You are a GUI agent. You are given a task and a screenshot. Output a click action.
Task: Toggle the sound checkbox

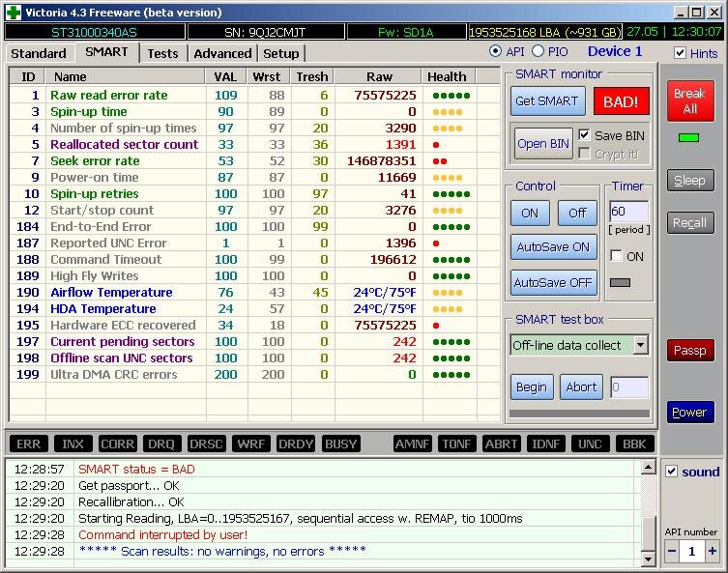tap(671, 471)
